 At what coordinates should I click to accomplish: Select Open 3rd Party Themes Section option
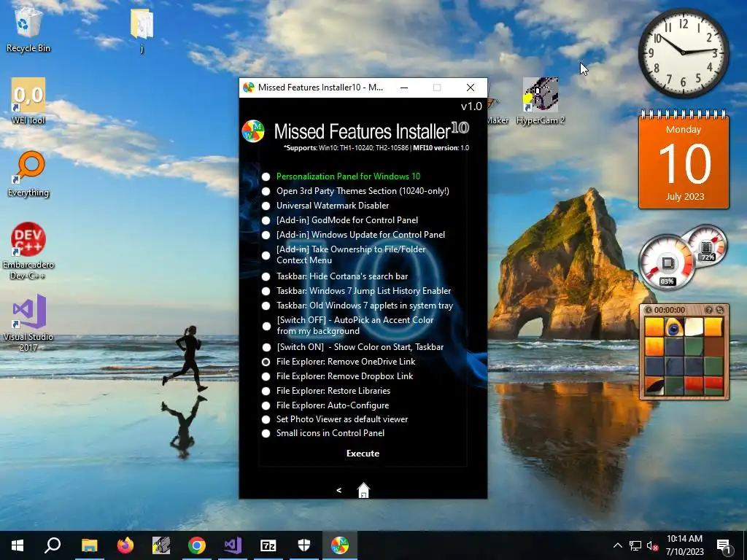tap(266, 192)
